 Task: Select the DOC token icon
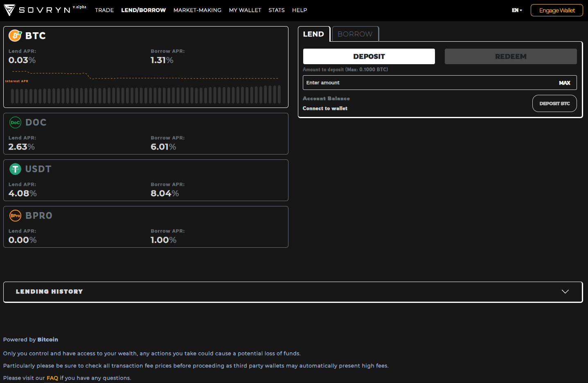15,122
